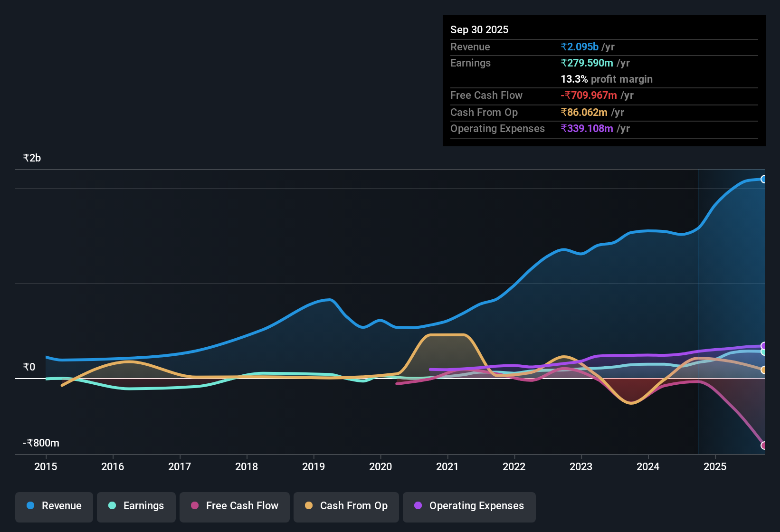Toggle the Free Cash Flow series off

coord(234,506)
